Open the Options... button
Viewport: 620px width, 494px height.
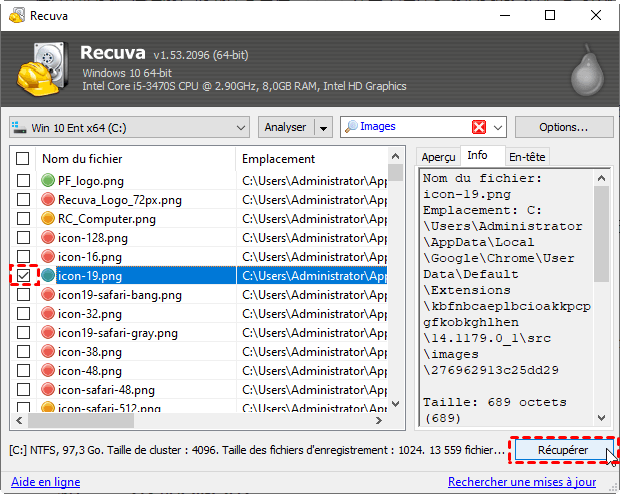point(564,127)
